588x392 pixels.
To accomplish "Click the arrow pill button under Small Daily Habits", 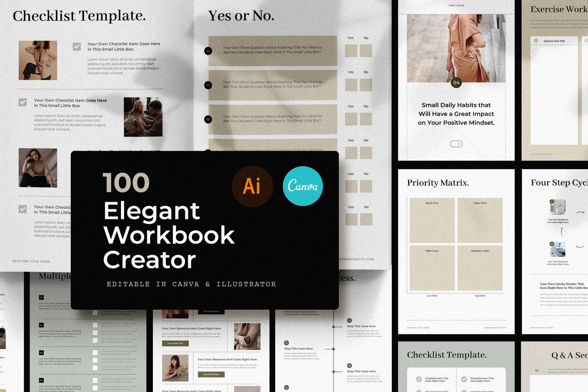I will [x=456, y=144].
